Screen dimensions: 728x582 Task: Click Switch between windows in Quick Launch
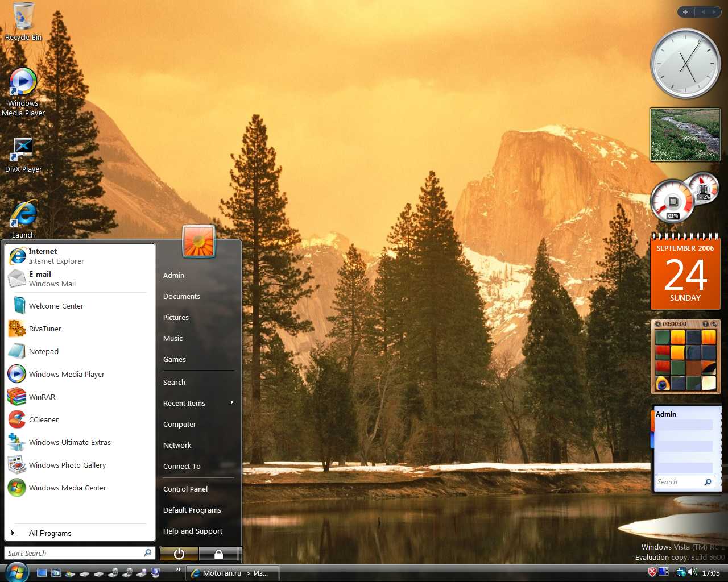point(56,573)
